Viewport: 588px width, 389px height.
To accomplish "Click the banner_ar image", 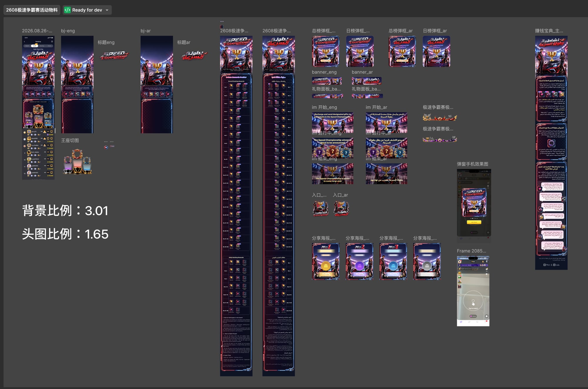I will 367,81.
